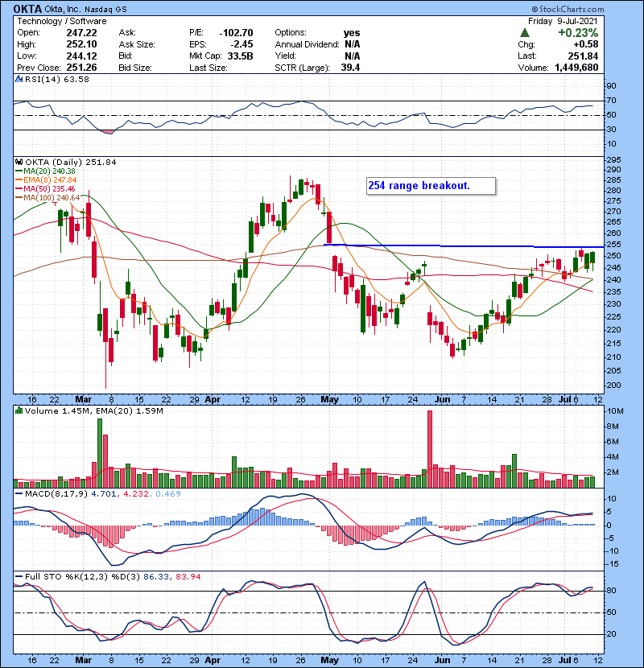
Task: Click the Volume 1.45M, EMA(20) 1.59M label
Action: coord(93,411)
